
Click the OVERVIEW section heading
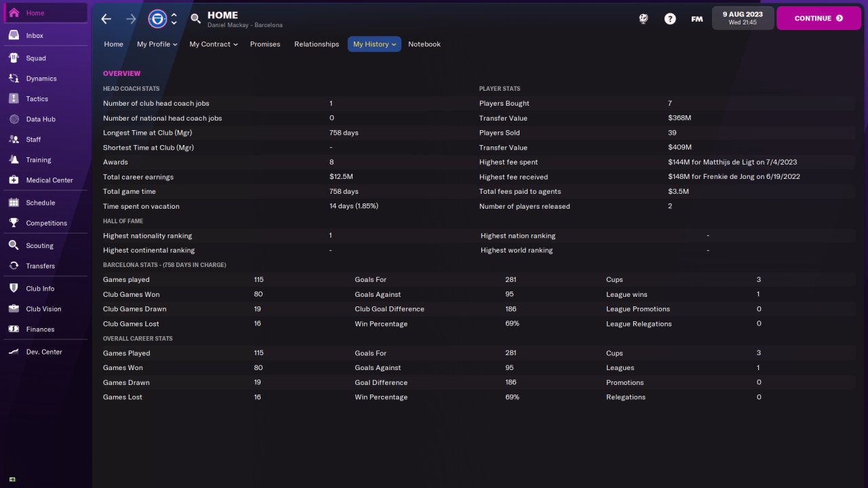122,73
